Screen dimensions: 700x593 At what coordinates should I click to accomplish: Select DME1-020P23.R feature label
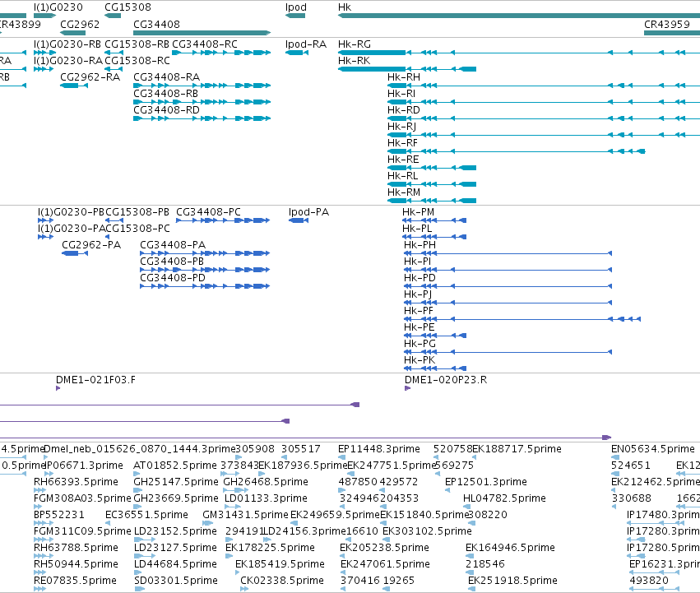[x=446, y=380]
